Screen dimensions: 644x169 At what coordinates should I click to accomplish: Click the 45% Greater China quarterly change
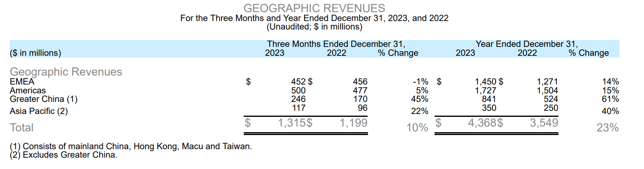(x=420, y=99)
